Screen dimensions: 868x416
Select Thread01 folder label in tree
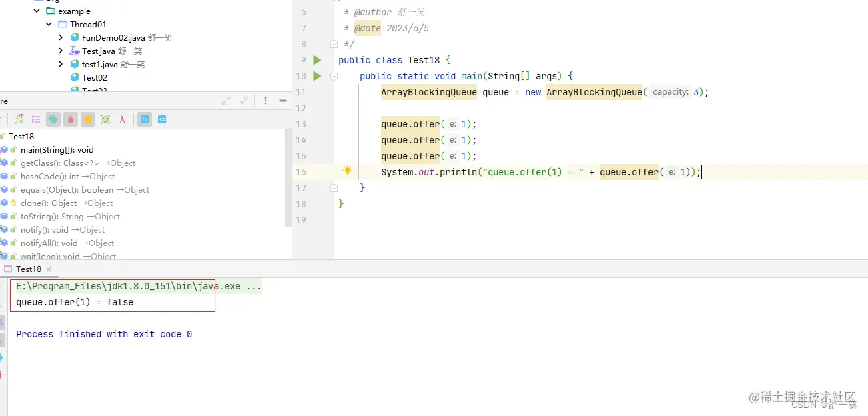(x=88, y=25)
